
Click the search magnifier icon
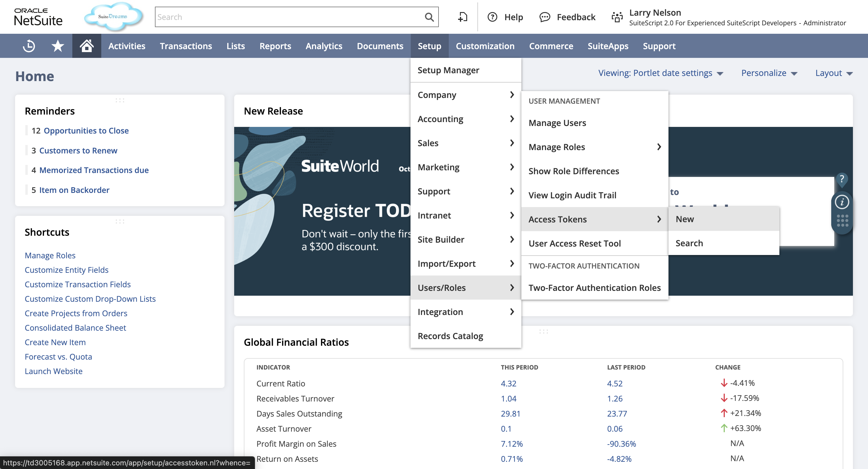[x=429, y=17]
